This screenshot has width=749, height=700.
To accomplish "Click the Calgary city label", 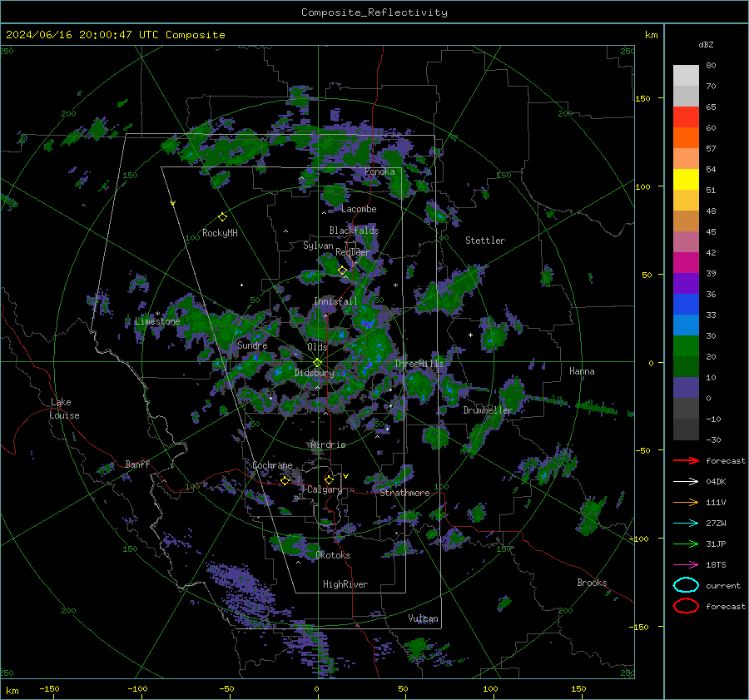I will coord(325,489).
